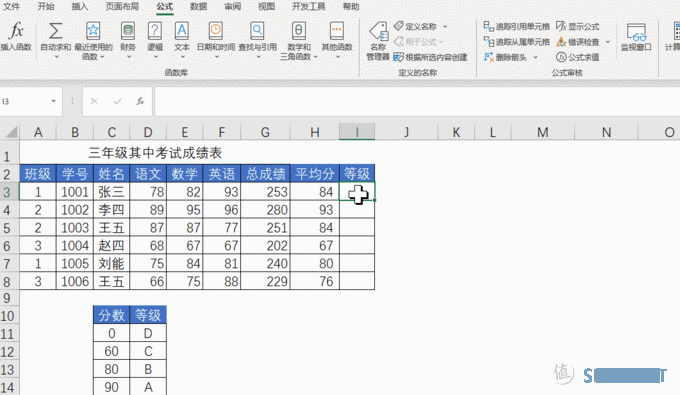Trace Dependents (追踪从属单元格)

(517, 42)
